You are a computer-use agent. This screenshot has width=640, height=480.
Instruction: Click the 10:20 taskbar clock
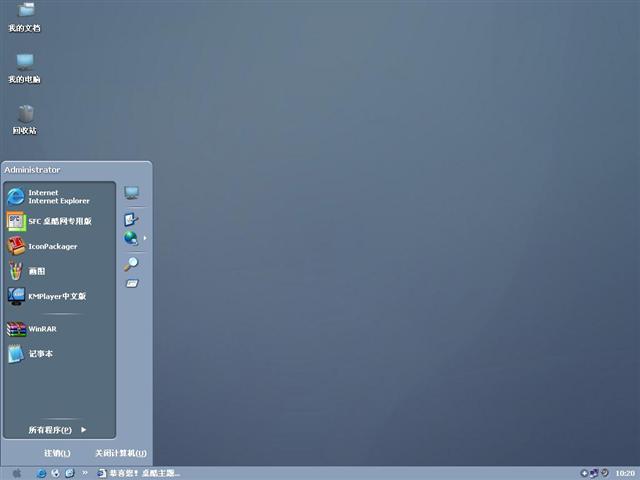point(624,473)
